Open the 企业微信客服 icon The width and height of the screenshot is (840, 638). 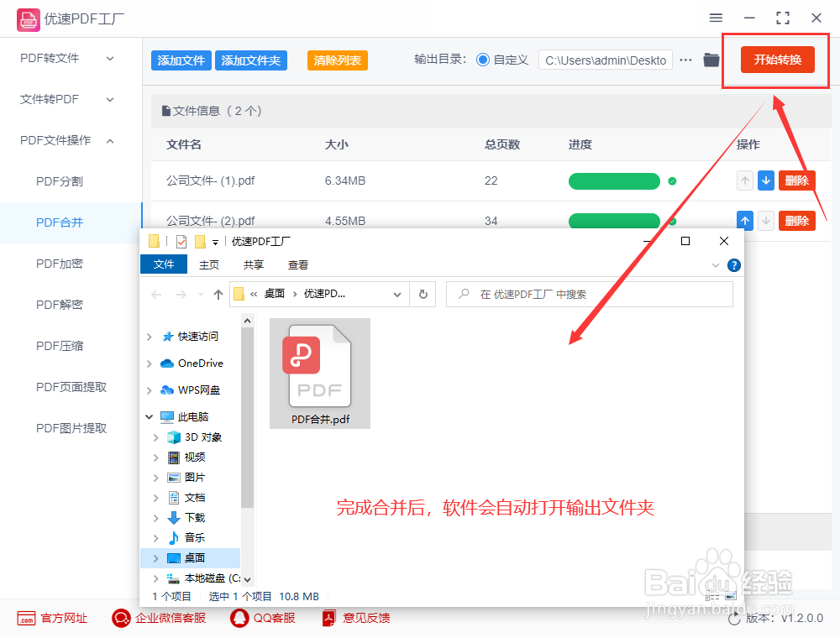(x=121, y=618)
